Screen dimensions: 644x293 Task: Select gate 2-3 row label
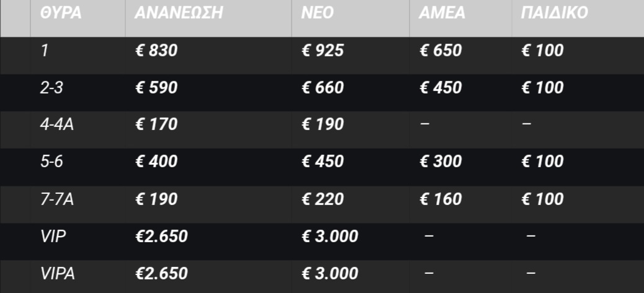(51, 87)
